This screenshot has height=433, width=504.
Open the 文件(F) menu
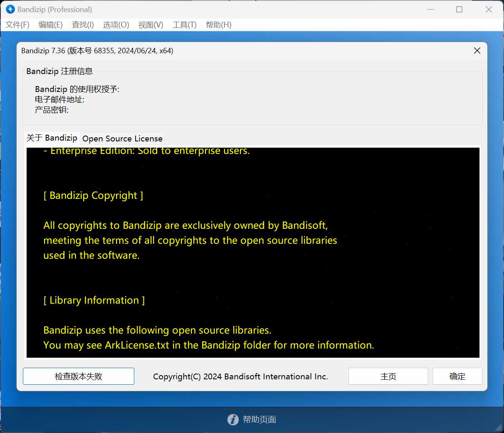(17, 25)
